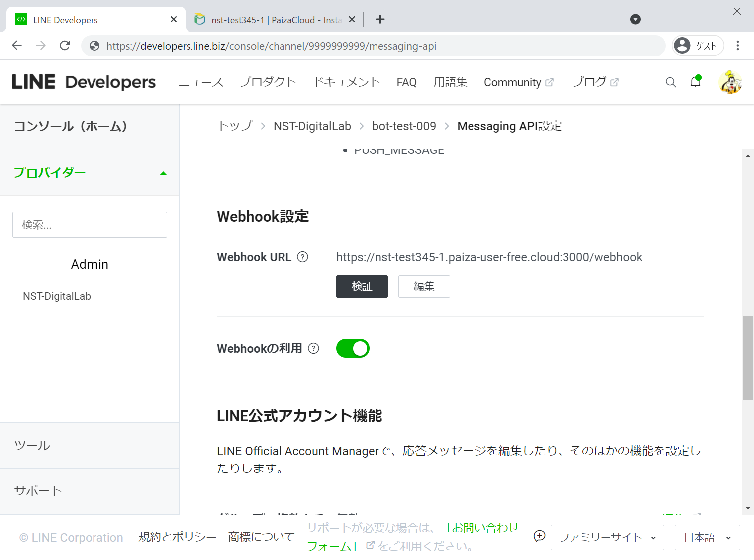Close the LINE Developers tab
The width and height of the screenshot is (754, 560).
coord(173,19)
